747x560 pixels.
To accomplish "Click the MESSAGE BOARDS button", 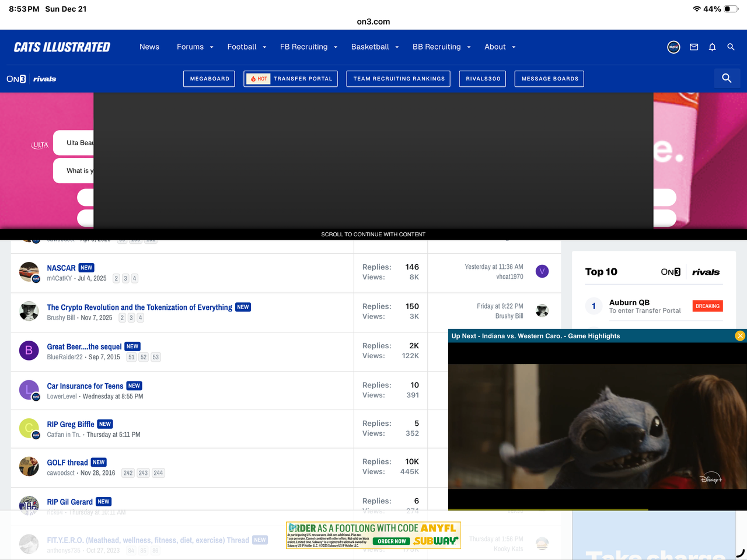I will (x=549, y=79).
